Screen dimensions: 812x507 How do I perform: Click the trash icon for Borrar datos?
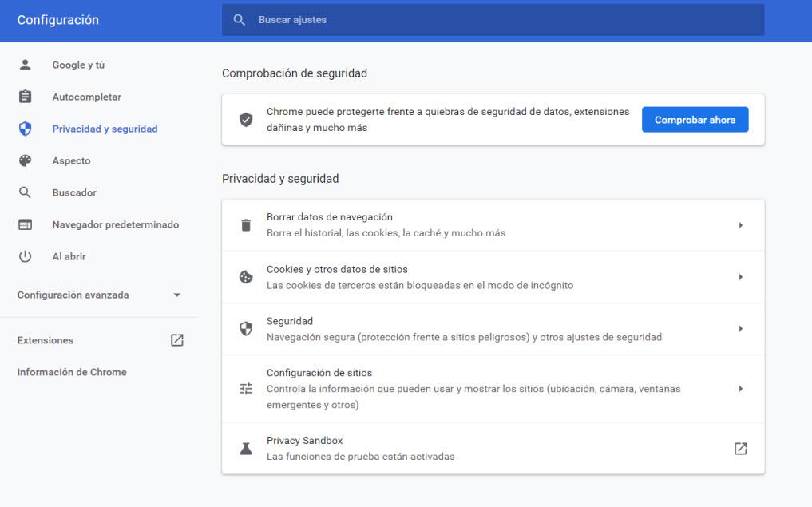click(x=246, y=225)
